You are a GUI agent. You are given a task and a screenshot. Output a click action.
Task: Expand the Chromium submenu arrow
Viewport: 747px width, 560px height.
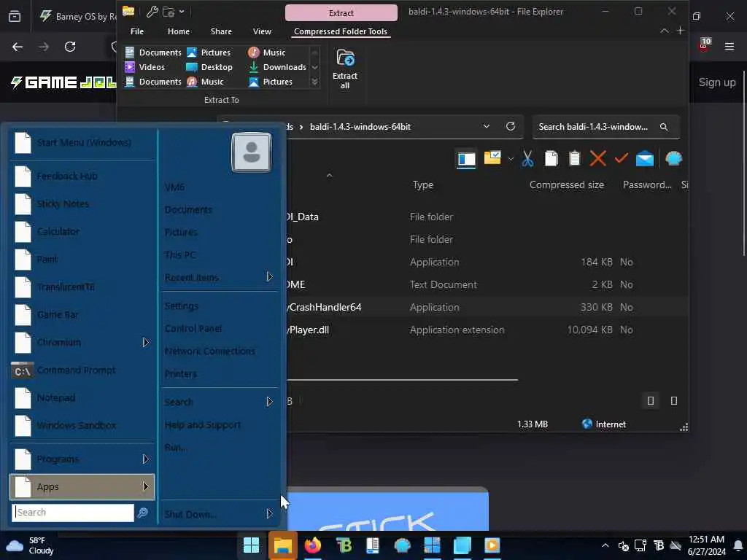coord(146,343)
